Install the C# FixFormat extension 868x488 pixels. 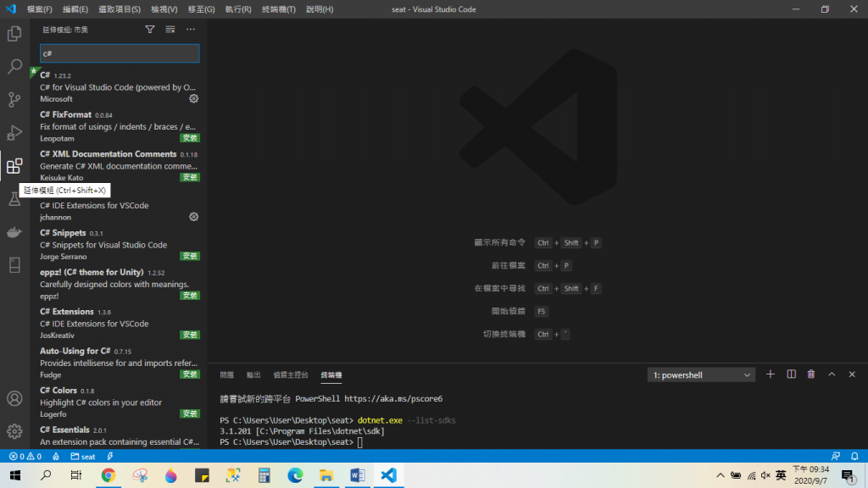coord(190,138)
